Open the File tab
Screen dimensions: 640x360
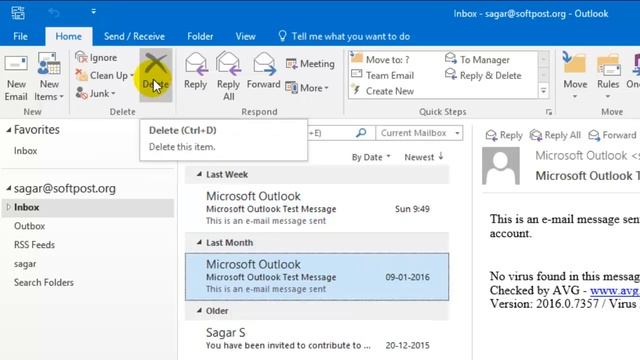[x=20, y=36]
